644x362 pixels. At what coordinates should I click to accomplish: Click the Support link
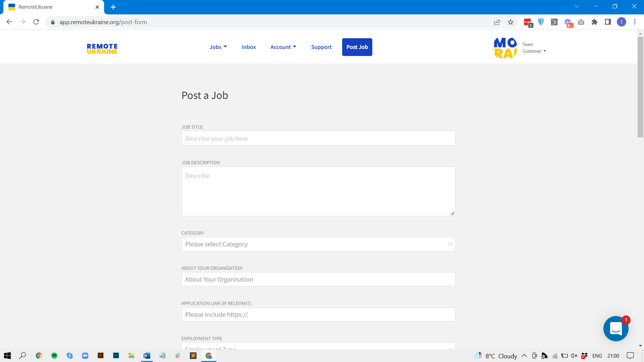click(321, 47)
